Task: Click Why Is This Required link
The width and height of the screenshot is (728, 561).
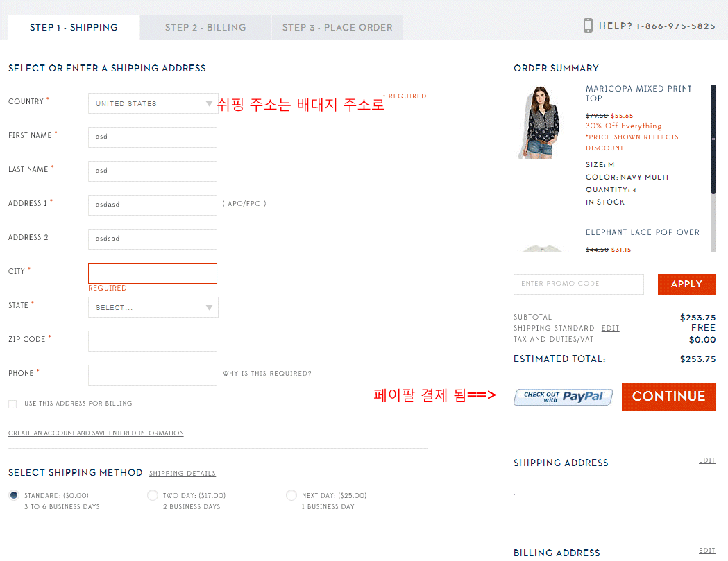Action: coord(266,374)
